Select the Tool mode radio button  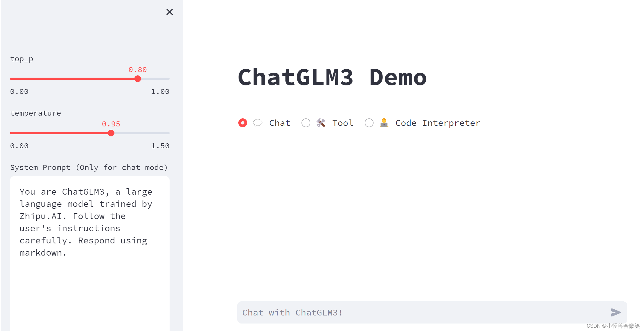tap(306, 123)
